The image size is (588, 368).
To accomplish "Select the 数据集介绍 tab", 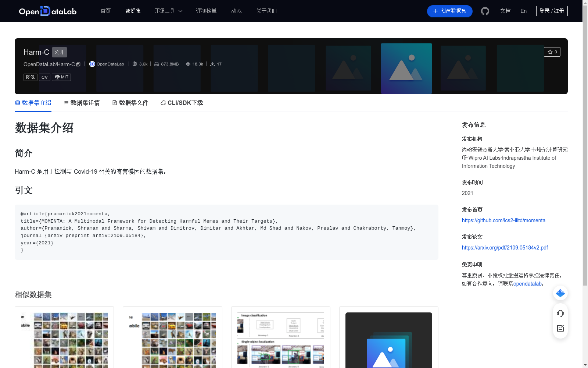I will (33, 103).
